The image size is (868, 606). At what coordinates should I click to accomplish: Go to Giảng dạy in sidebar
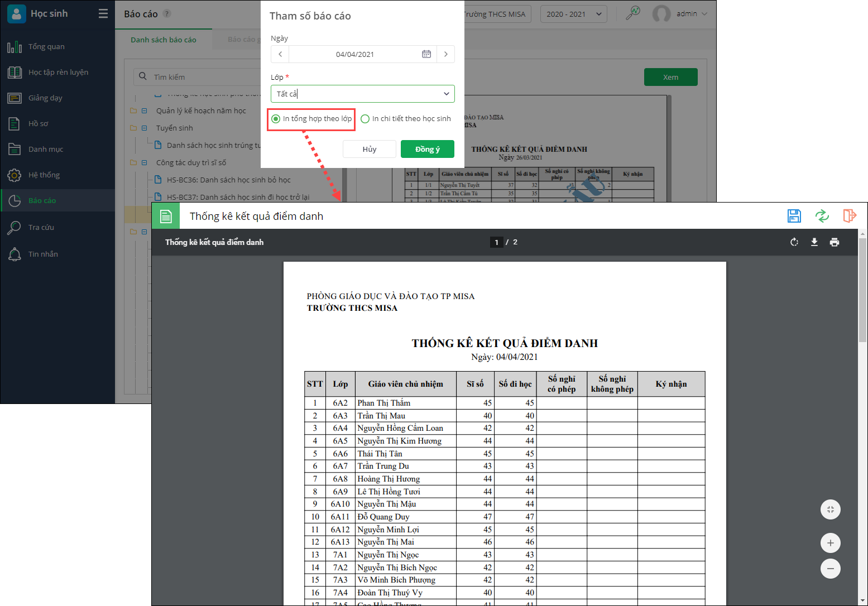pyautogui.click(x=57, y=98)
